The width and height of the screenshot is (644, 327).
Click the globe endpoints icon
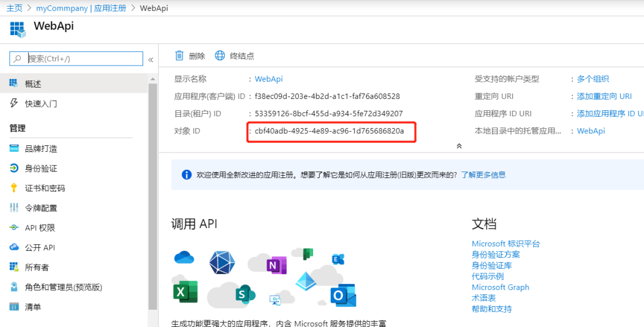click(220, 56)
